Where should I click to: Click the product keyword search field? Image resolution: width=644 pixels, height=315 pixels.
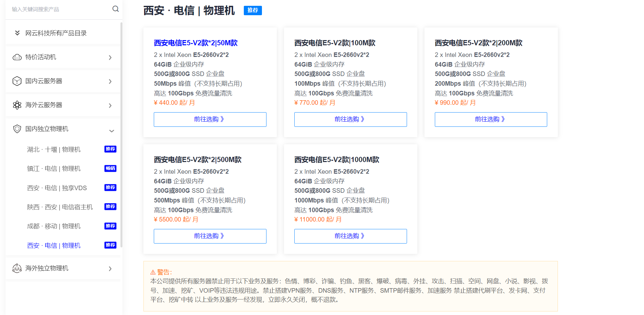point(58,9)
